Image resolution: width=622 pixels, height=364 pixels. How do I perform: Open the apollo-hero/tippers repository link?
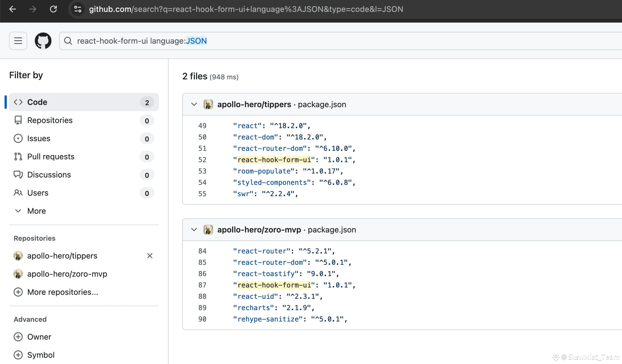pyautogui.click(x=254, y=104)
